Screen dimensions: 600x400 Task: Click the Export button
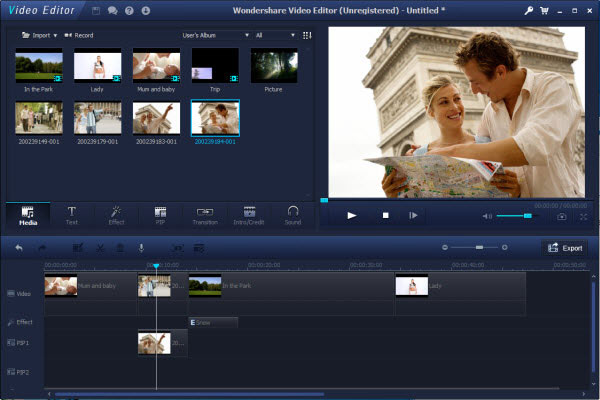(565, 248)
